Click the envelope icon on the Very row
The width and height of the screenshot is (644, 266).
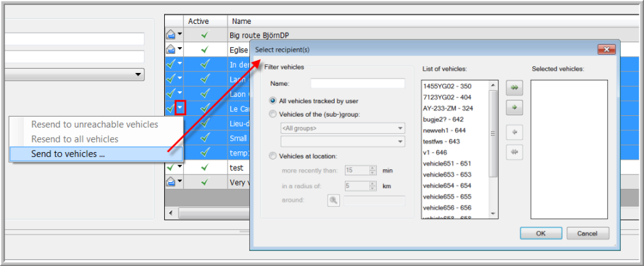[x=171, y=181]
